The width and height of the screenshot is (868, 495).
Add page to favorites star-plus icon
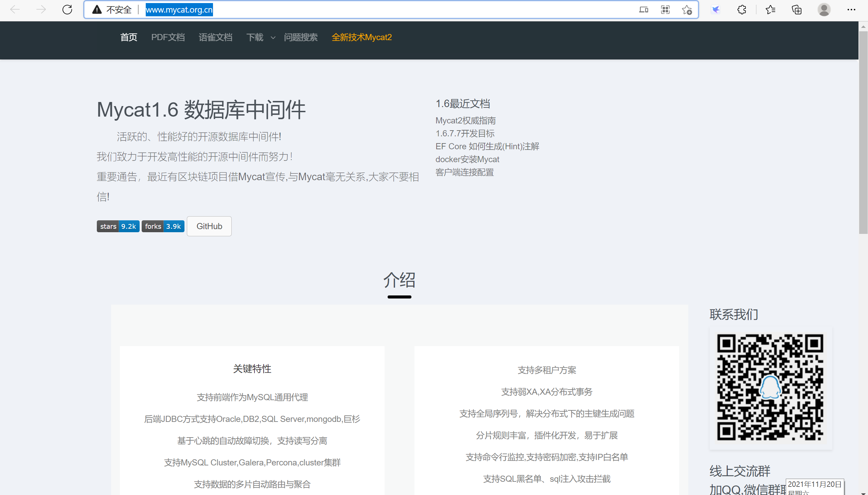687,10
